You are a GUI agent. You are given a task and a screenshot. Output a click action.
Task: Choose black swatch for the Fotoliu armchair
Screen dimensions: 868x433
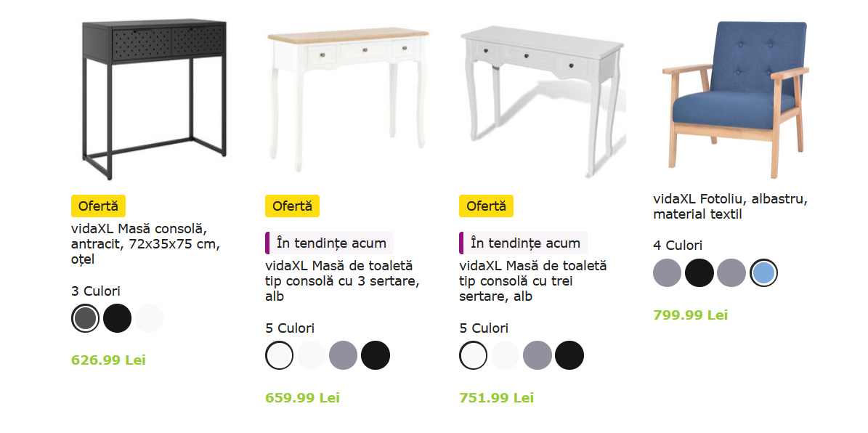click(x=699, y=272)
